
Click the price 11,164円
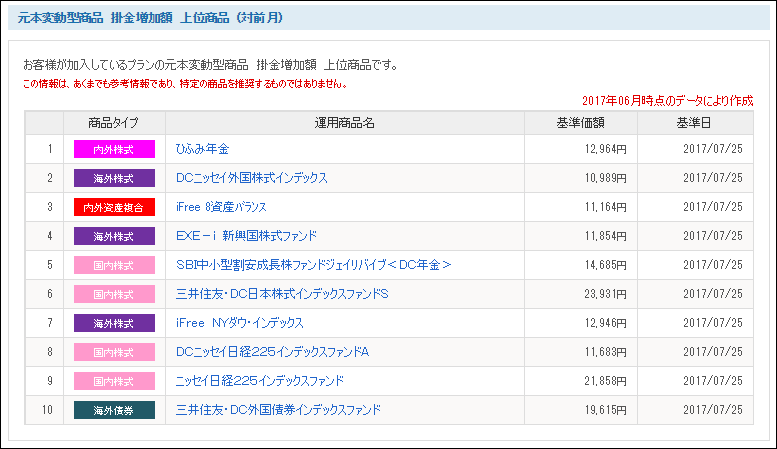pos(606,207)
